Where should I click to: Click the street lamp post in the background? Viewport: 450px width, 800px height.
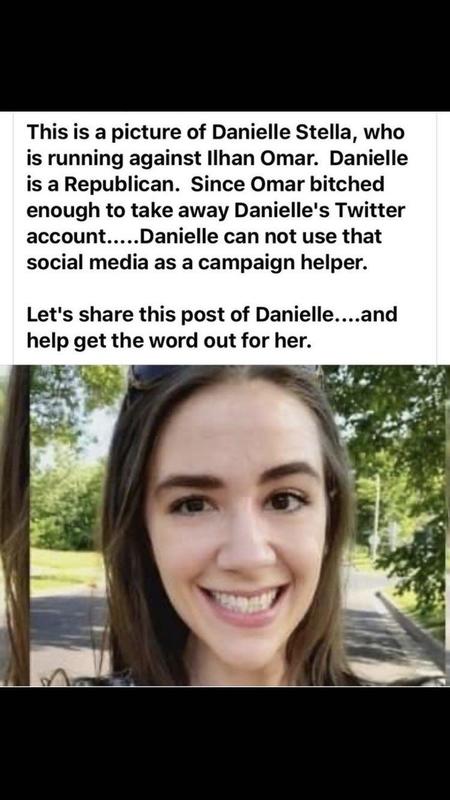(x=376, y=515)
